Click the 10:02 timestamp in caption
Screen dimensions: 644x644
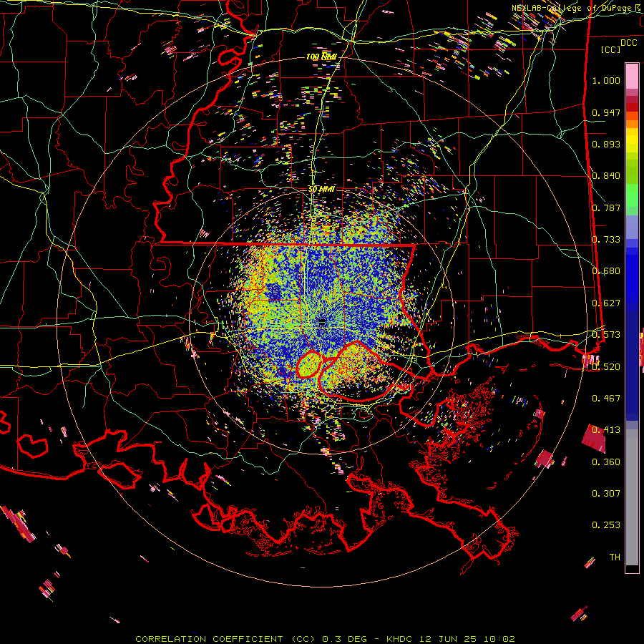[499, 639]
